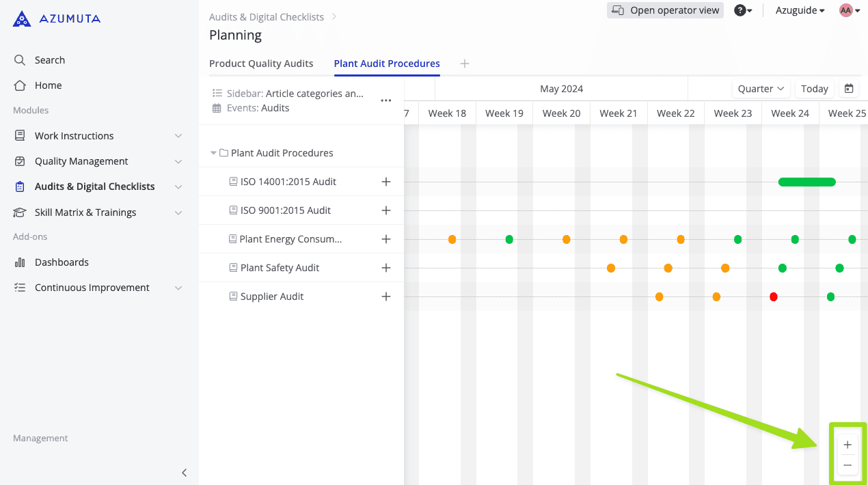Click the three-dots sidebar options menu
Screen dimensions: 868x485
coord(385,100)
